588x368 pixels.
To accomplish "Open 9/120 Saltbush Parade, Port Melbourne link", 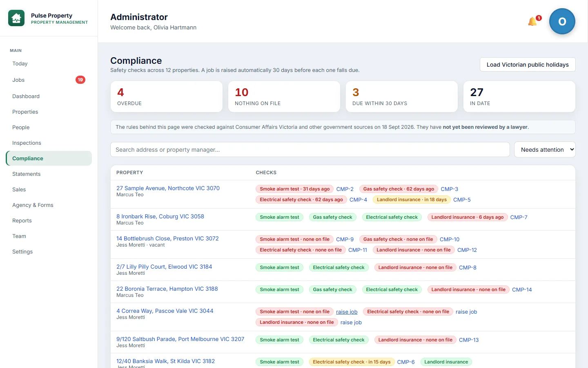I will click(x=180, y=339).
